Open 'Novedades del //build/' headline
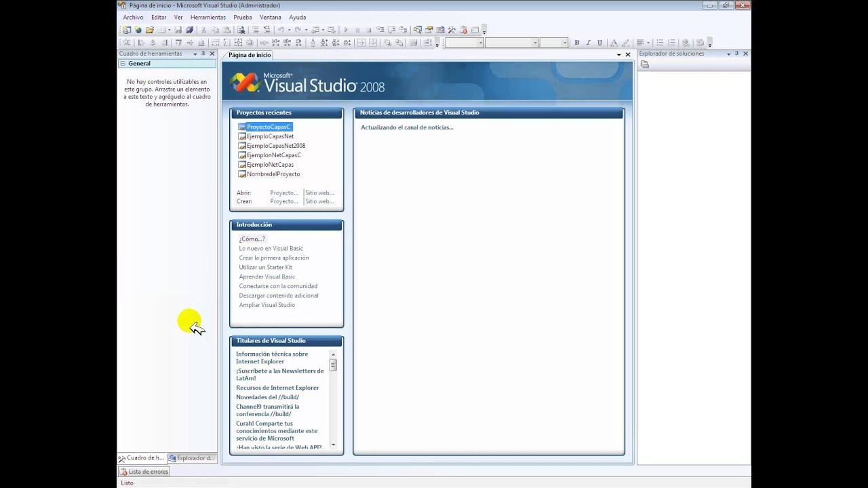The image size is (868, 488). coord(267,397)
